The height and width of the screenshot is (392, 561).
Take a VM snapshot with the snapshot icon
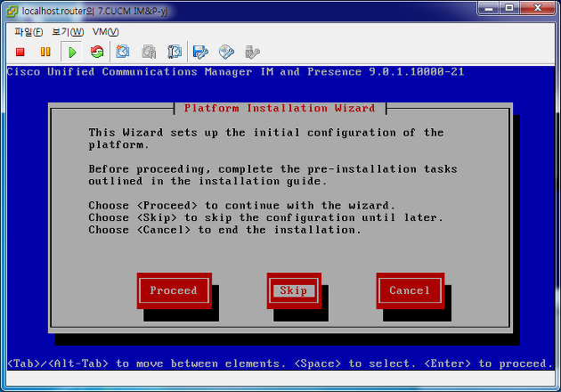(x=123, y=52)
